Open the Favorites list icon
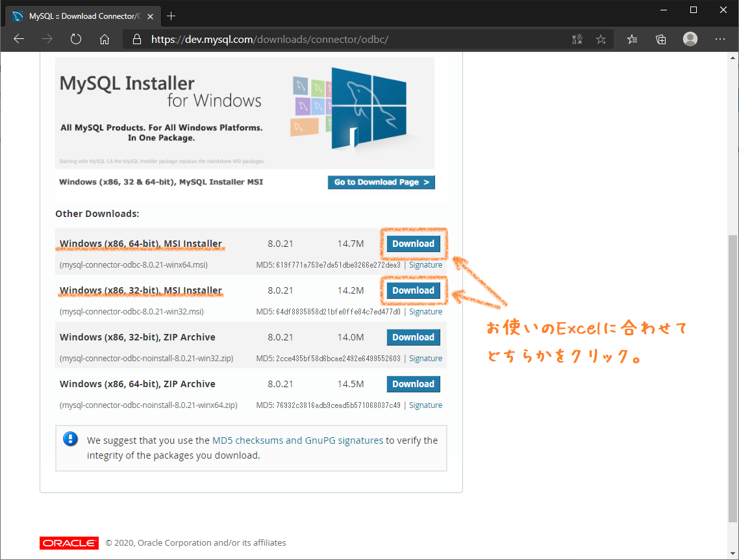This screenshot has height=560, width=739. [632, 40]
